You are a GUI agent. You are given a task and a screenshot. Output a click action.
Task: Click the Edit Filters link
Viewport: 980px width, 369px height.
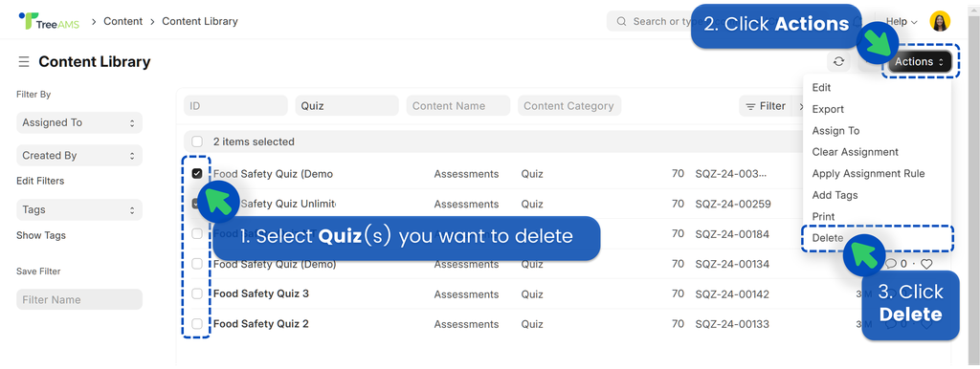[x=40, y=181]
